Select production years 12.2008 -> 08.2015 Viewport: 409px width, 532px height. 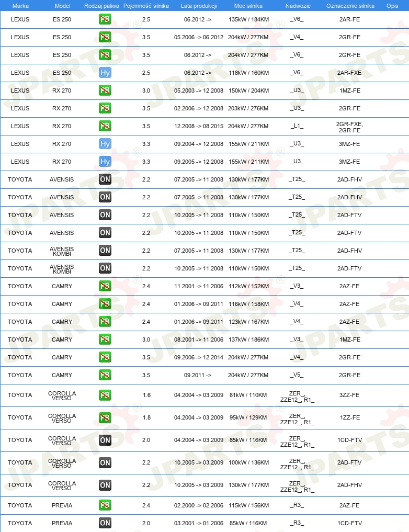(199, 126)
